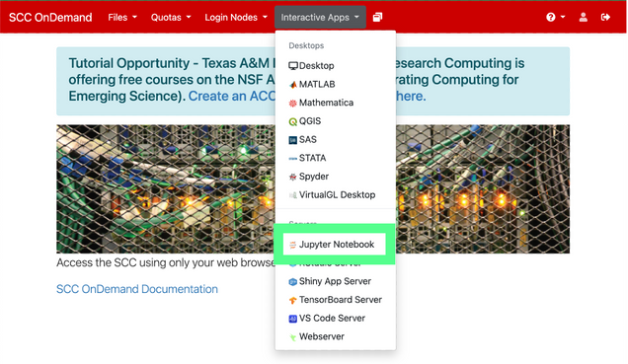Open the My Interactive Sessions icon

[x=377, y=17]
